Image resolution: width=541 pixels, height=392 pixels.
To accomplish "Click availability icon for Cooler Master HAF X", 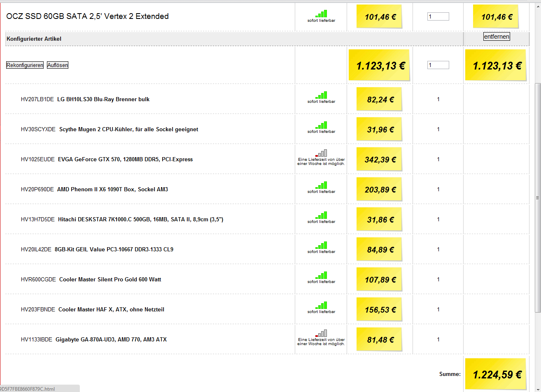I will click(x=322, y=305).
